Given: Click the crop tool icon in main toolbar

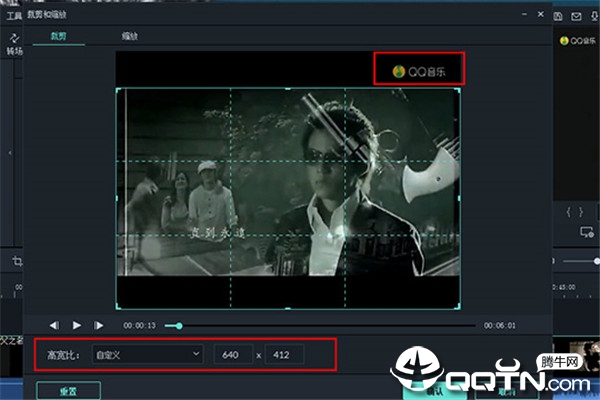Looking at the screenshot, I should click(x=17, y=261).
